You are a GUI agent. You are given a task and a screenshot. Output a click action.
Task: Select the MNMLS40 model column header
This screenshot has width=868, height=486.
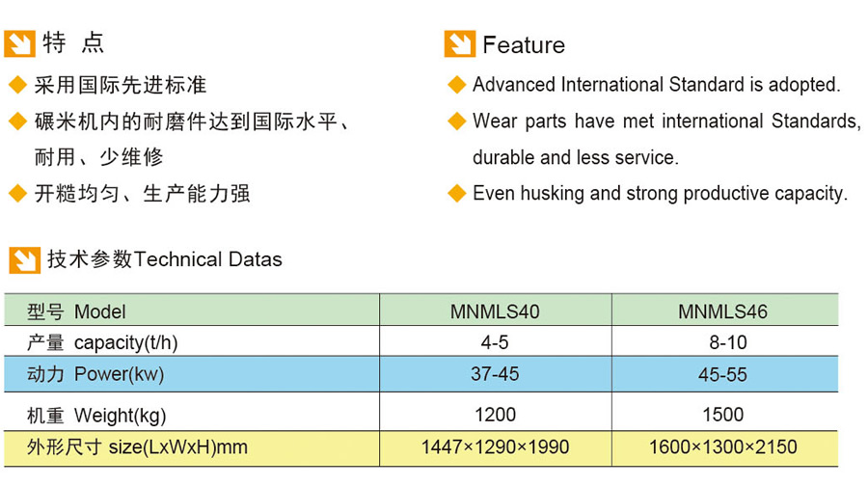point(495,311)
